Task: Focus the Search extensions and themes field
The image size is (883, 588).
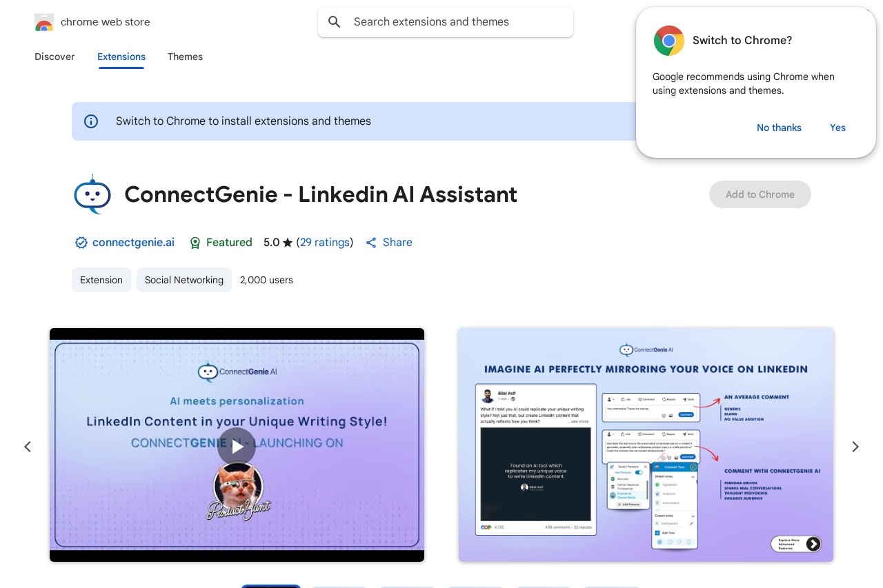Action: [x=446, y=22]
